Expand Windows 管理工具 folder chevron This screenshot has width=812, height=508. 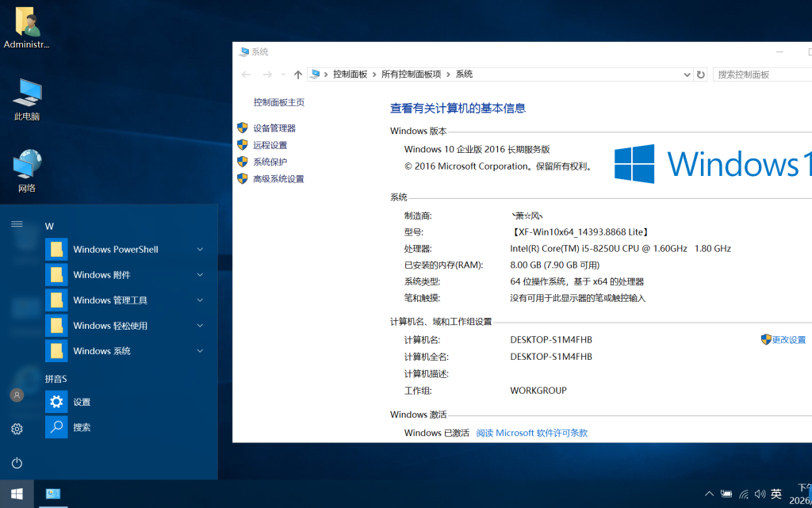coord(200,300)
